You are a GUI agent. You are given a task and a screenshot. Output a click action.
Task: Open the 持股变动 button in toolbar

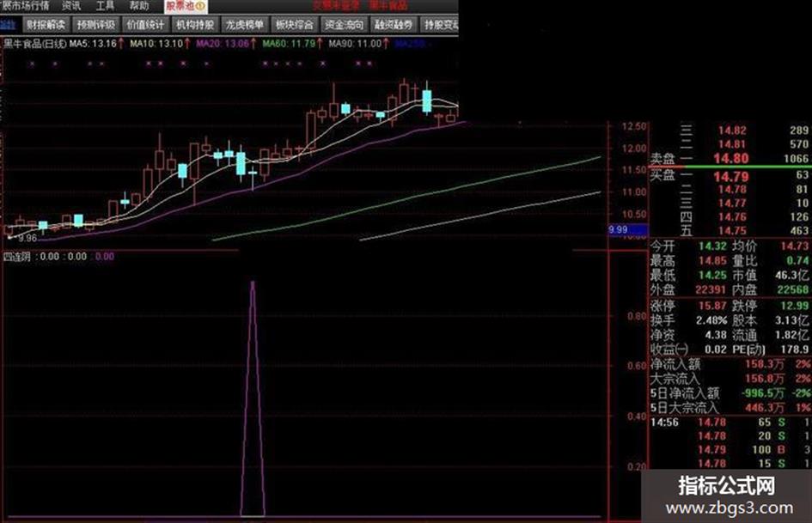(440, 24)
